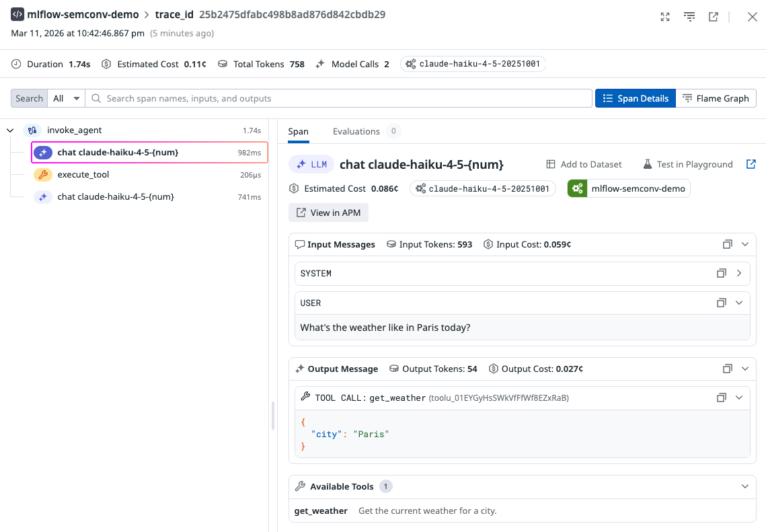Enable the Span Details view
The image size is (766, 532).
635,98
